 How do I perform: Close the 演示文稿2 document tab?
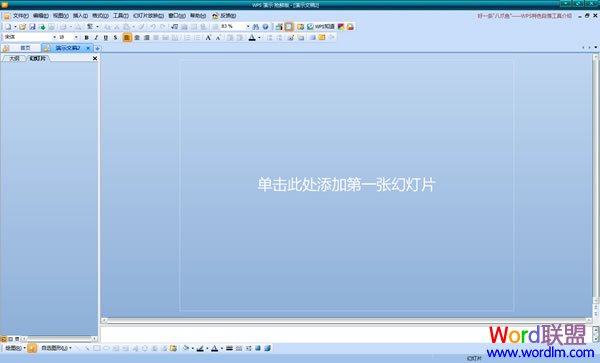tap(88, 48)
